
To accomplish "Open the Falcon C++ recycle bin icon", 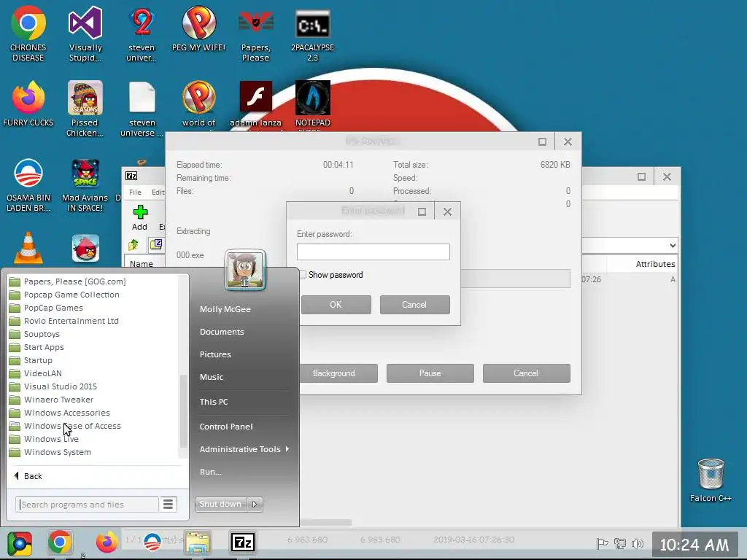I will [711, 480].
